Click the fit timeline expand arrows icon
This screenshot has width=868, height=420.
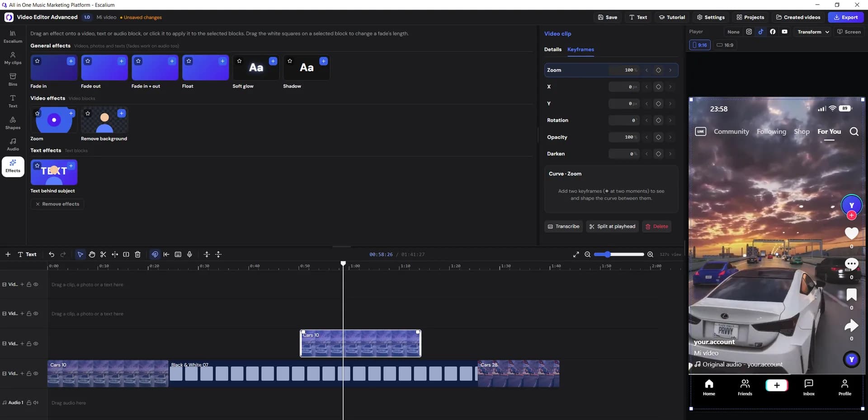[x=576, y=254]
